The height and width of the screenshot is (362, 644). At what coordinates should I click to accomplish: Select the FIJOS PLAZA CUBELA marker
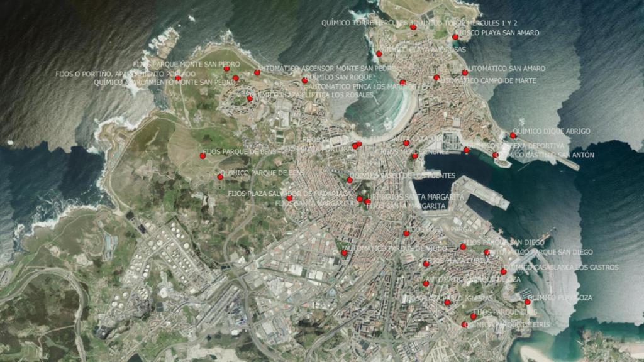425,264
